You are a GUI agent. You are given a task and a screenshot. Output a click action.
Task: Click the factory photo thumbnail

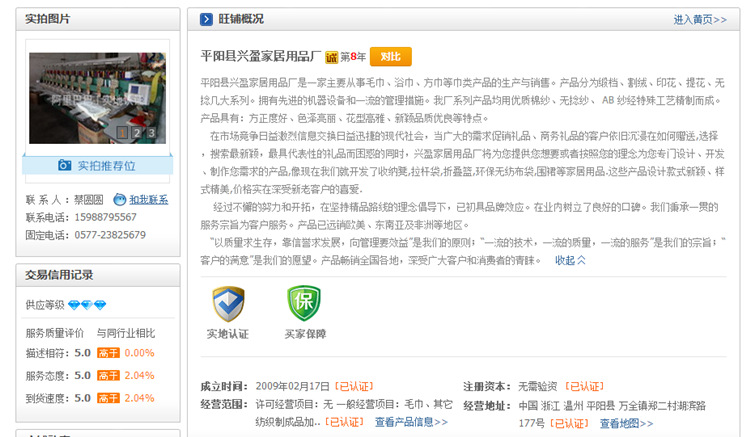point(96,95)
